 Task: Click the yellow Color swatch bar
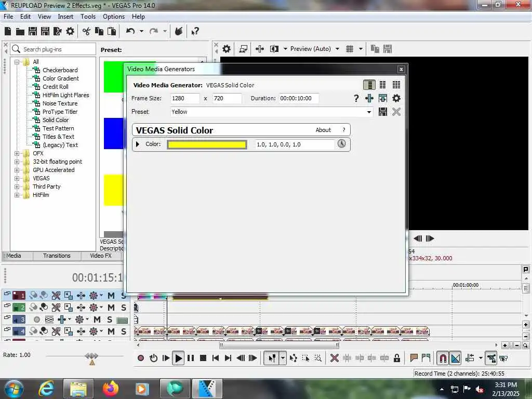(x=207, y=144)
